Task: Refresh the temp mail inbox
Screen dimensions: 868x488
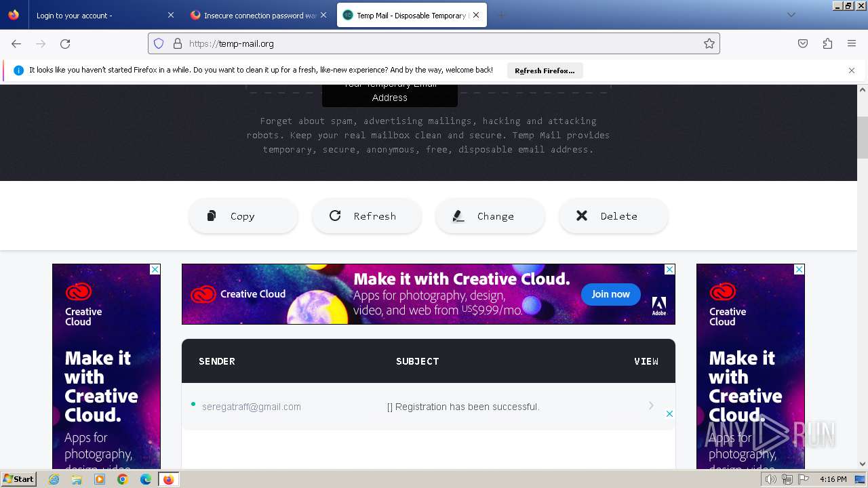Action: [367, 216]
